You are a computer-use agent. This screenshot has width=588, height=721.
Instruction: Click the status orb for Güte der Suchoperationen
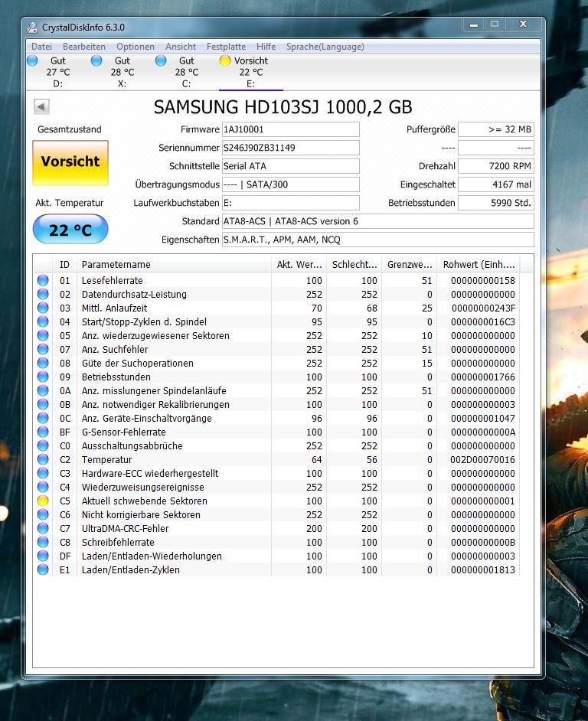pos(43,363)
